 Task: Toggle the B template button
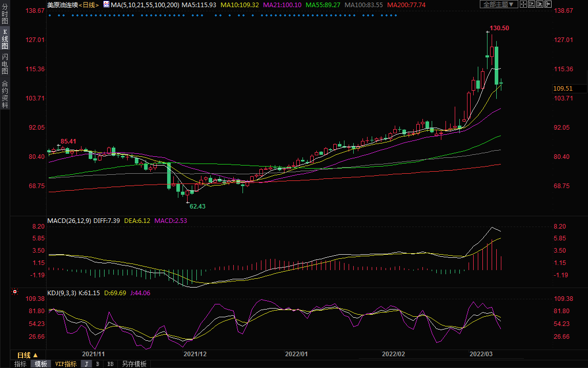coord(98,364)
